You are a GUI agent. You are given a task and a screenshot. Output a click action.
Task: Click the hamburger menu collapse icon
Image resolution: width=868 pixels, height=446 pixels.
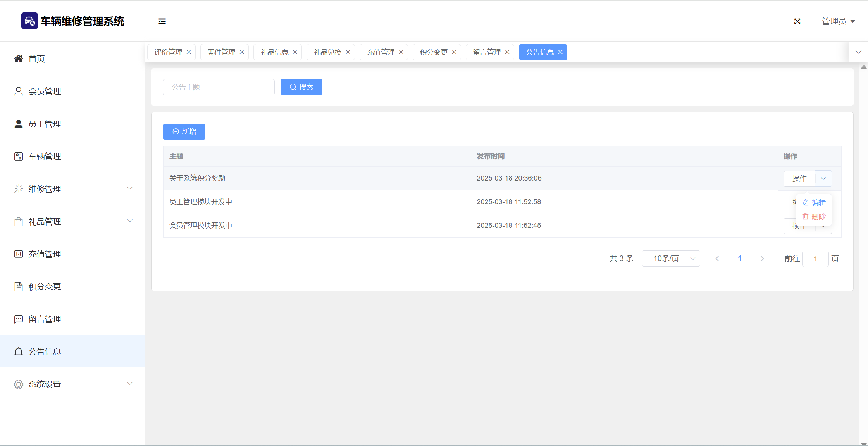(162, 21)
